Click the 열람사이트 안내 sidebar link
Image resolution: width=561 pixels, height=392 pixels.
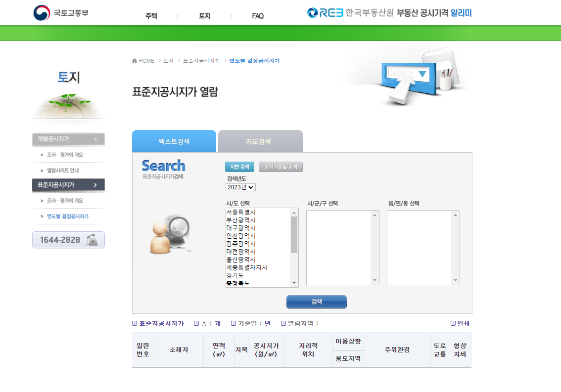point(63,169)
